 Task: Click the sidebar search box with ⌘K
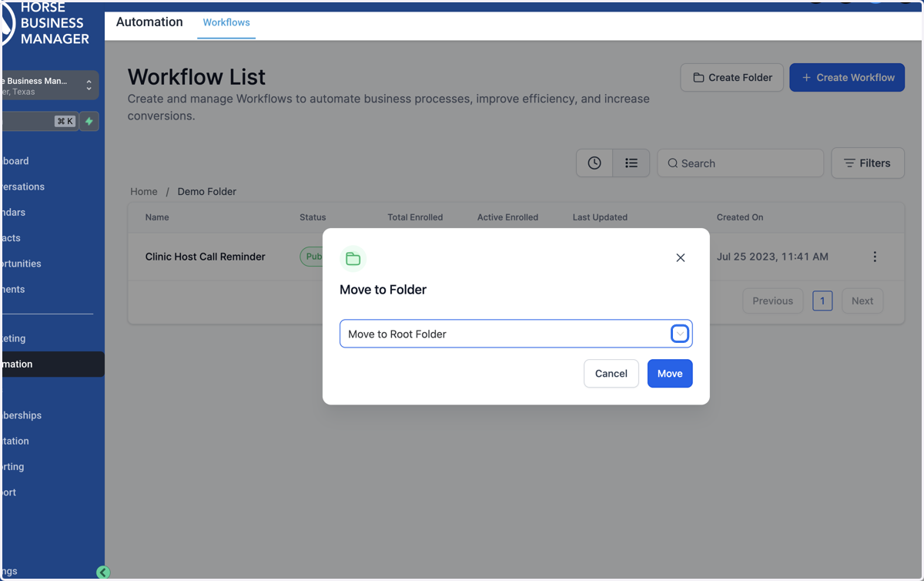[38, 121]
